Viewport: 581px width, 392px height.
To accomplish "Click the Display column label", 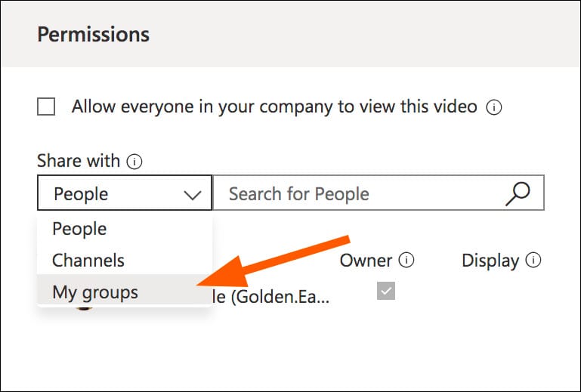I will (490, 261).
